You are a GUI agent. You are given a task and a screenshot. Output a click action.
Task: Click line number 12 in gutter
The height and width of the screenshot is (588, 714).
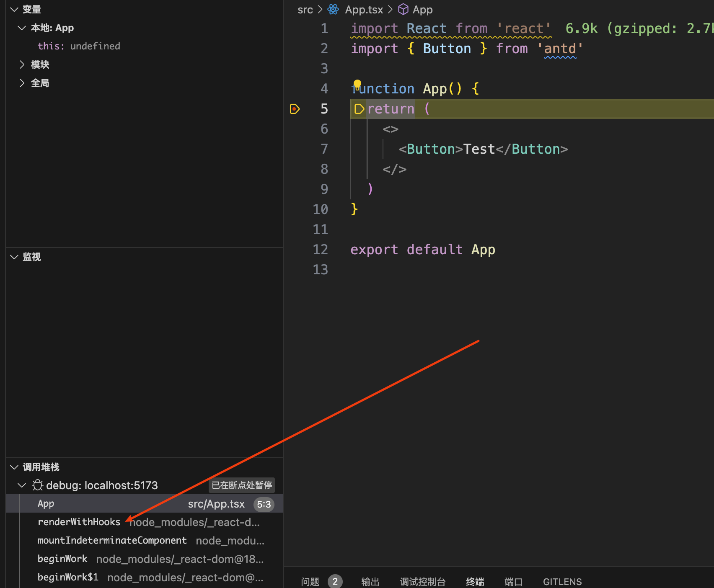(321, 250)
